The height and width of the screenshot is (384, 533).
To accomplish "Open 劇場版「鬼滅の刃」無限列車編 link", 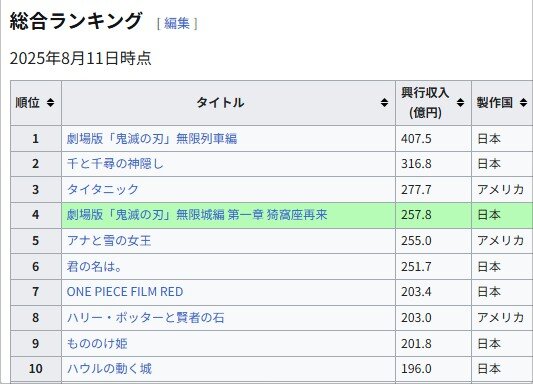I will point(152,139).
